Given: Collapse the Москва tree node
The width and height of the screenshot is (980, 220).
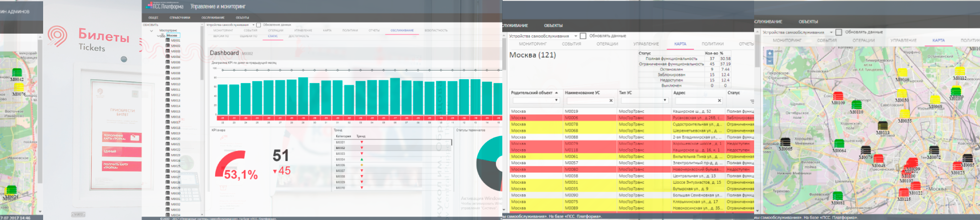Looking at the screenshot, I should 158,36.
